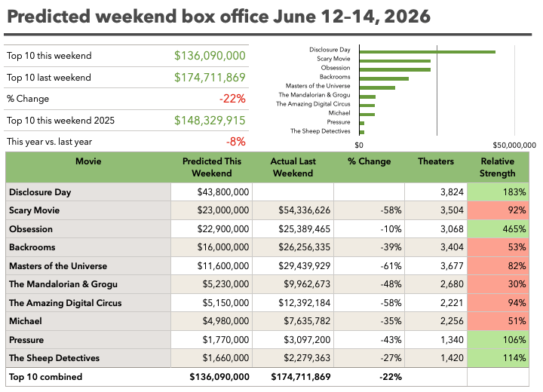Click the Top 10 this weekend total $136,090,000
This screenshot has width=543, height=392.
point(210,55)
